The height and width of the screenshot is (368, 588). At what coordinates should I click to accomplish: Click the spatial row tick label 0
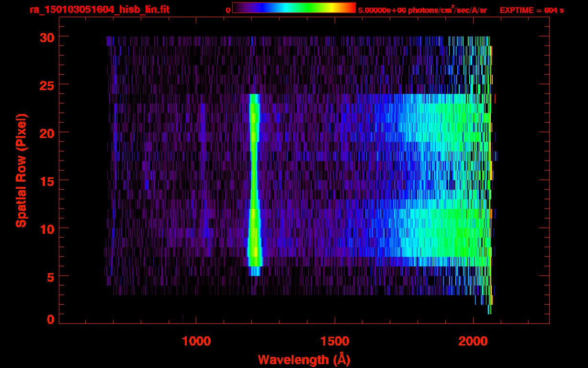pyautogui.click(x=50, y=320)
